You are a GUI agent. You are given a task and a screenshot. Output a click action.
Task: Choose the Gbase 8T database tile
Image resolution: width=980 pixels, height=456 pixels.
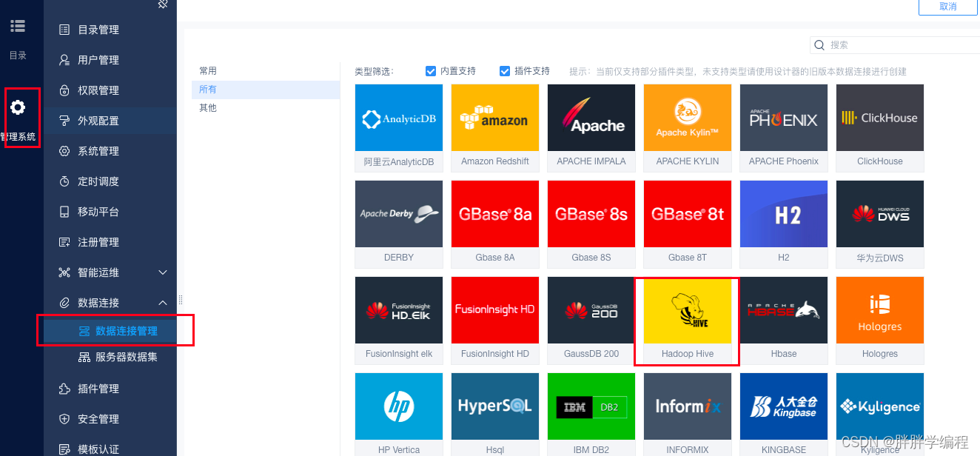[688, 224]
